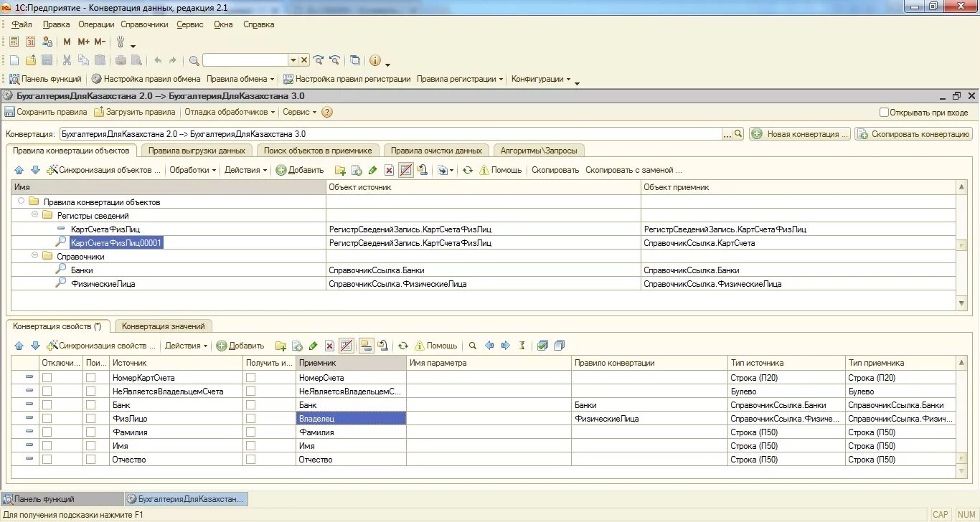Open 'Действия' dropdown in properties toolbar
980x522 pixels.
[186, 346]
